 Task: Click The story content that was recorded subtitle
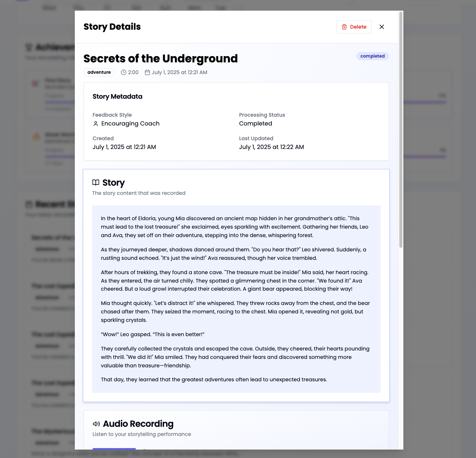pyautogui.click(x=139, y=193)
